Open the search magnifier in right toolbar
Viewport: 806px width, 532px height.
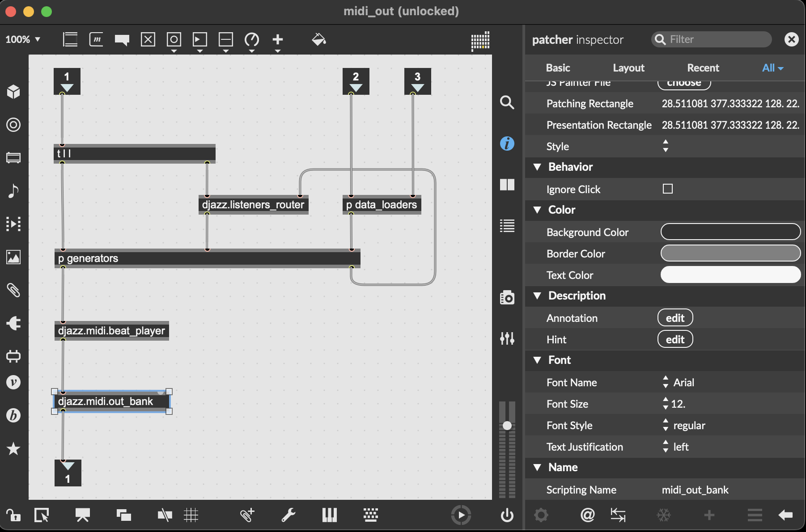coord(507,102)
